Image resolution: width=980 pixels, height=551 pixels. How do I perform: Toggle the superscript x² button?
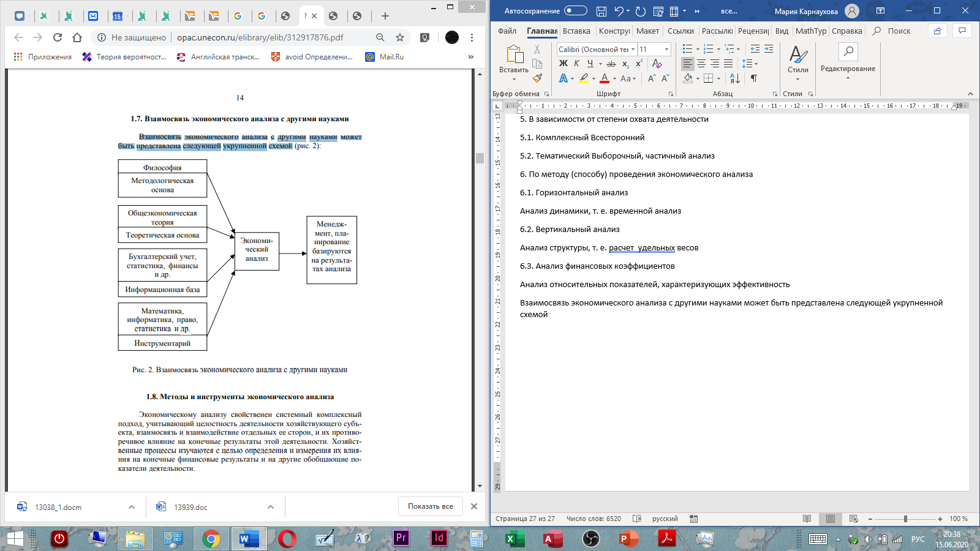coord(639,64)
